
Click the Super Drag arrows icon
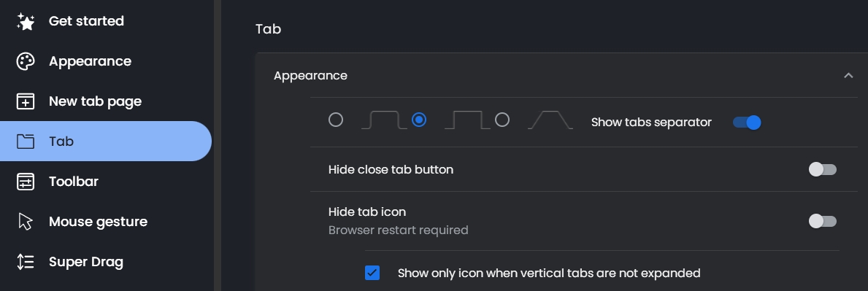click(26, 262)
